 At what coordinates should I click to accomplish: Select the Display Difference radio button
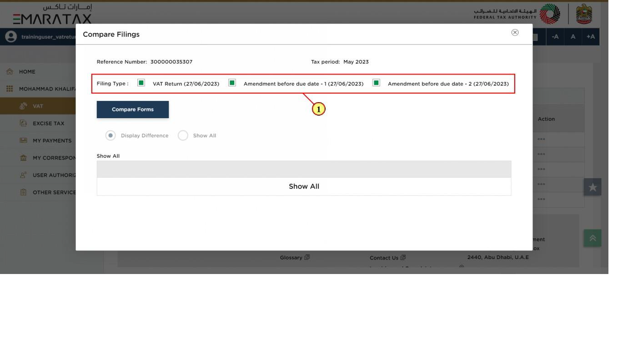(111, 135)
